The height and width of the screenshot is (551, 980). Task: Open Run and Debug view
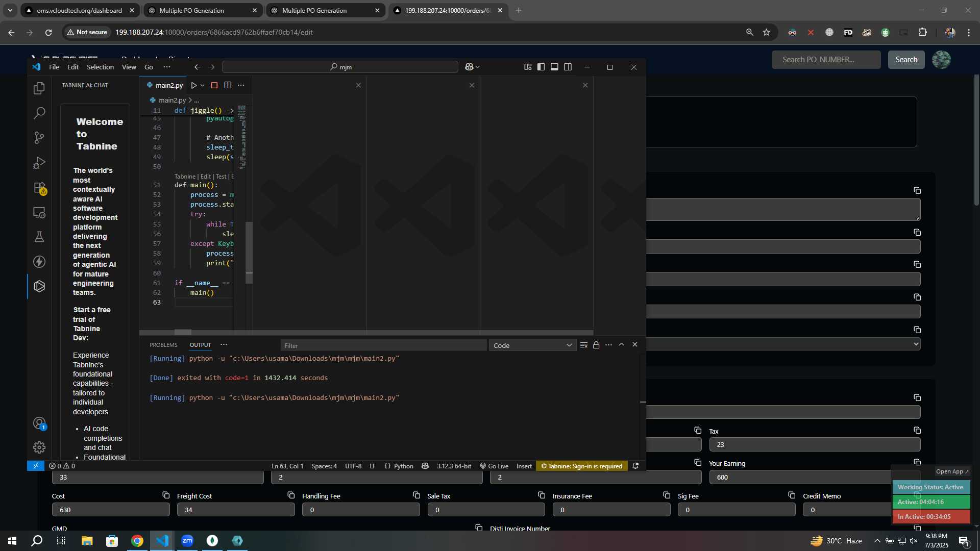39,163
